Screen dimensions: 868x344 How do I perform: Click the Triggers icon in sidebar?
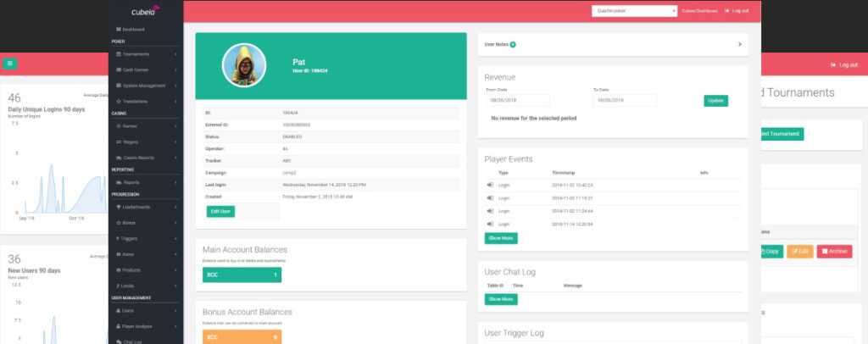coord(119,238)
